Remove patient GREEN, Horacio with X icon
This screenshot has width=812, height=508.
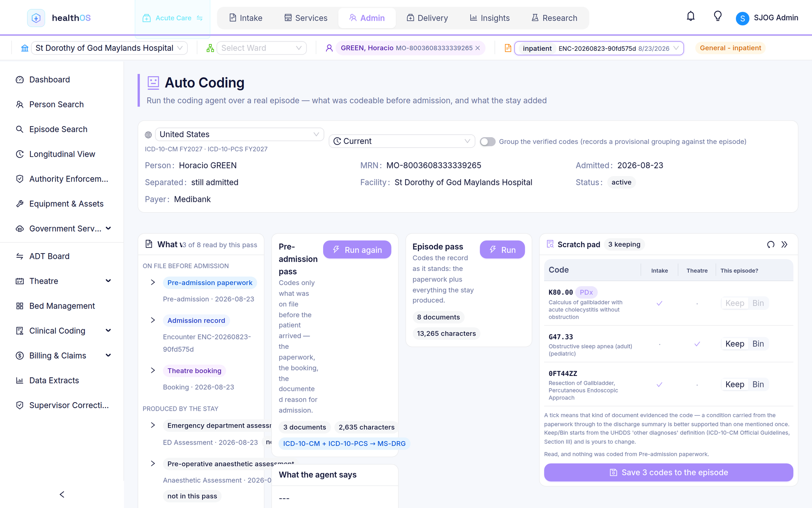pos(478,48)
